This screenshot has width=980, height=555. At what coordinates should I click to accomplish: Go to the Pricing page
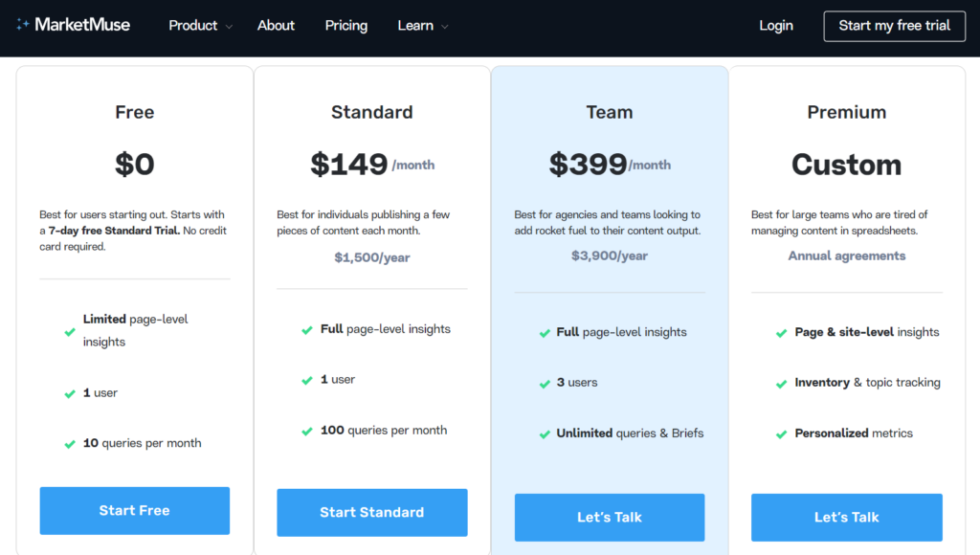tap(346, 26)
